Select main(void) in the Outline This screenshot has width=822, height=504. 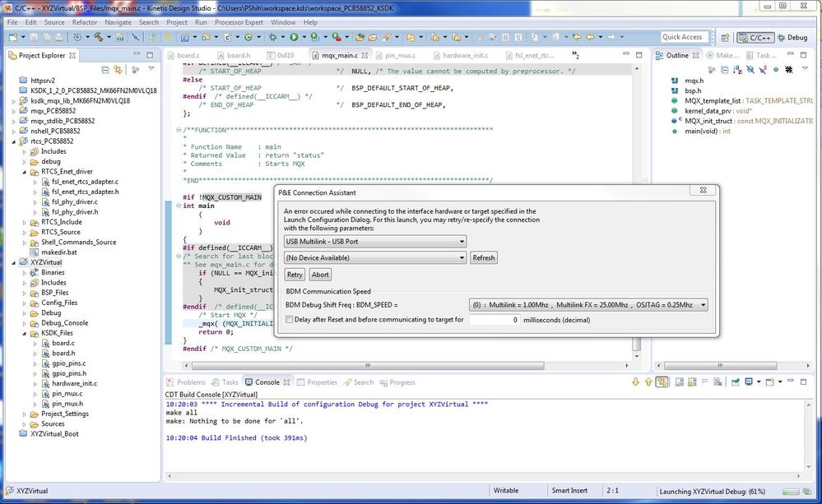point(707,131)
